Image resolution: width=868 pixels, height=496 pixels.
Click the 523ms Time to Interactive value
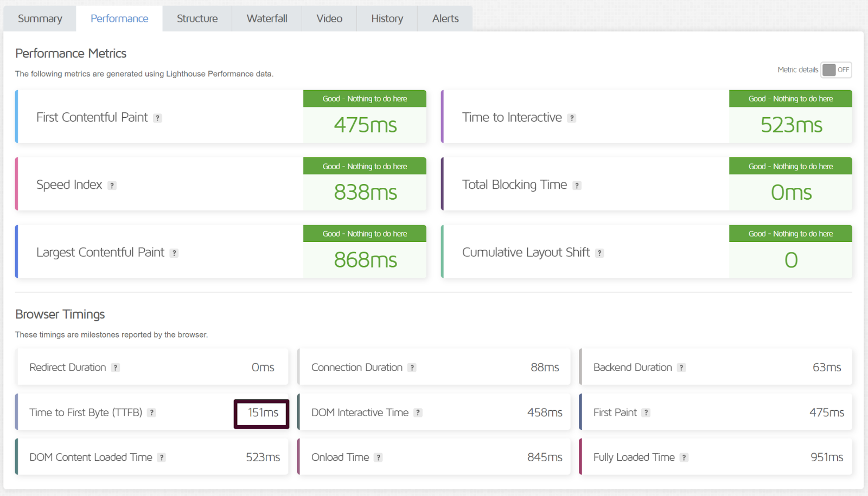pyautogui.click(x=791, y=125)
